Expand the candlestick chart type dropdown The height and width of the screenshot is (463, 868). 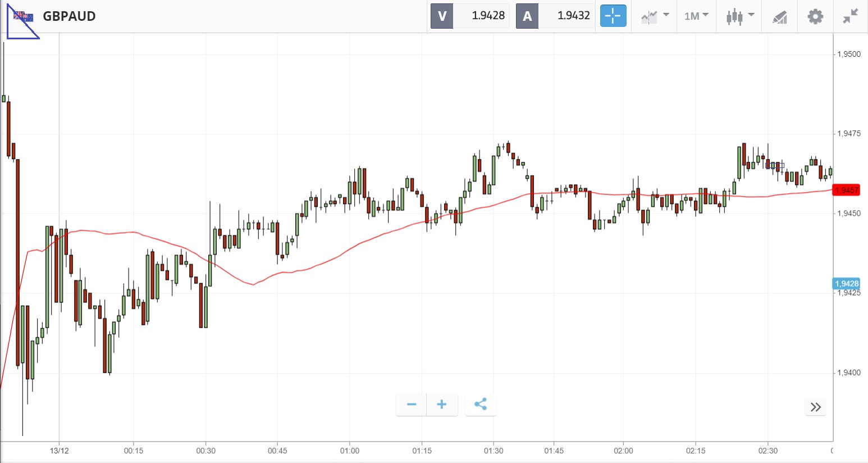tap(739, 16)
